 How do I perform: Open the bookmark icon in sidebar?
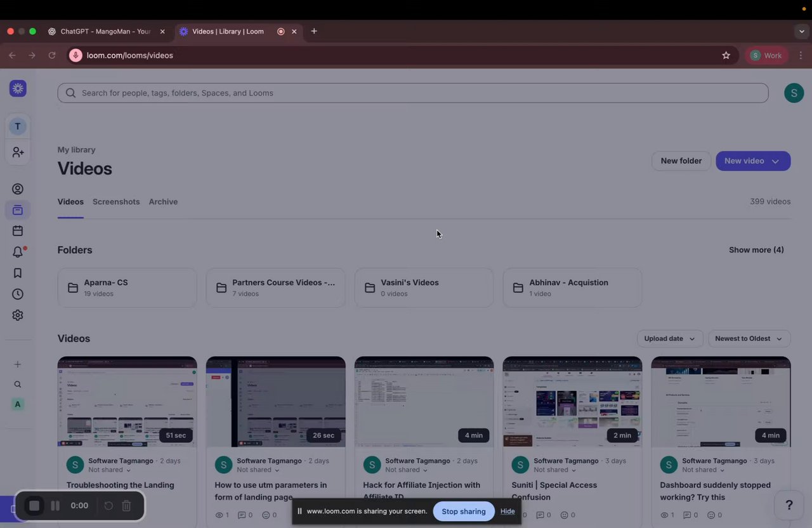tap(18, 273)
